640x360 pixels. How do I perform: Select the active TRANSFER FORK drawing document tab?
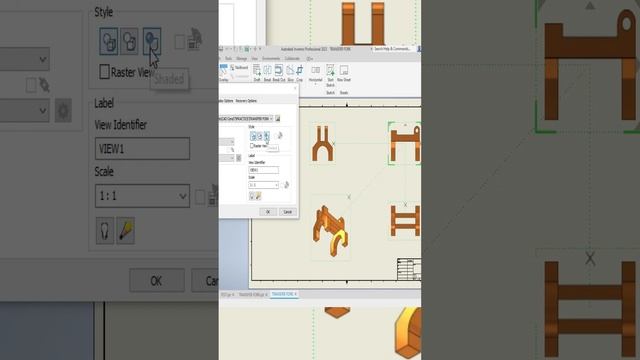(284, 294)
